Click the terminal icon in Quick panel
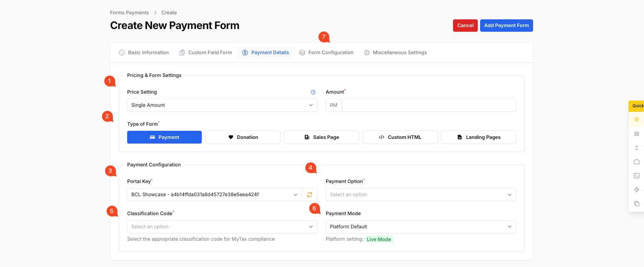 pyautogui.click(x=636, y=176)
